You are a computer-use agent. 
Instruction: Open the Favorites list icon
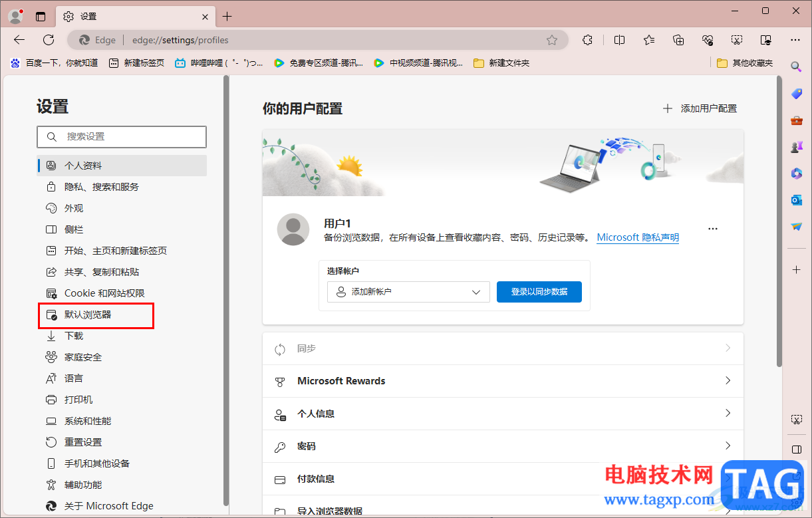(649, 40)
